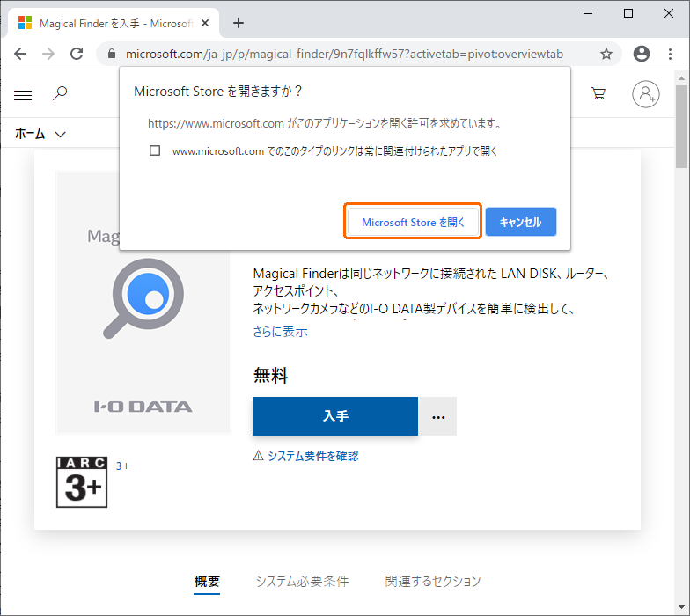Open the shopping cart icon
Viewport: 690px width, 616px height.
pyautogui.click(x=598, y=93)
